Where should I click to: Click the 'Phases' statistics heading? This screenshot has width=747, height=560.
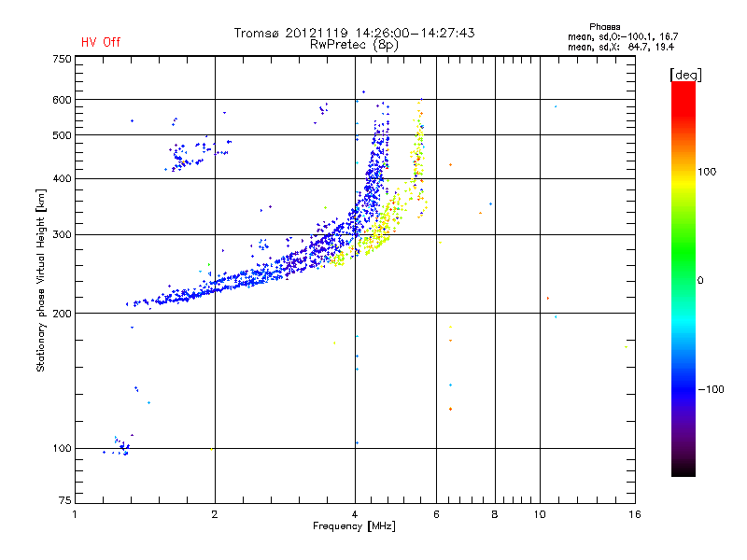pyautogui.click(x=604, y=27)
